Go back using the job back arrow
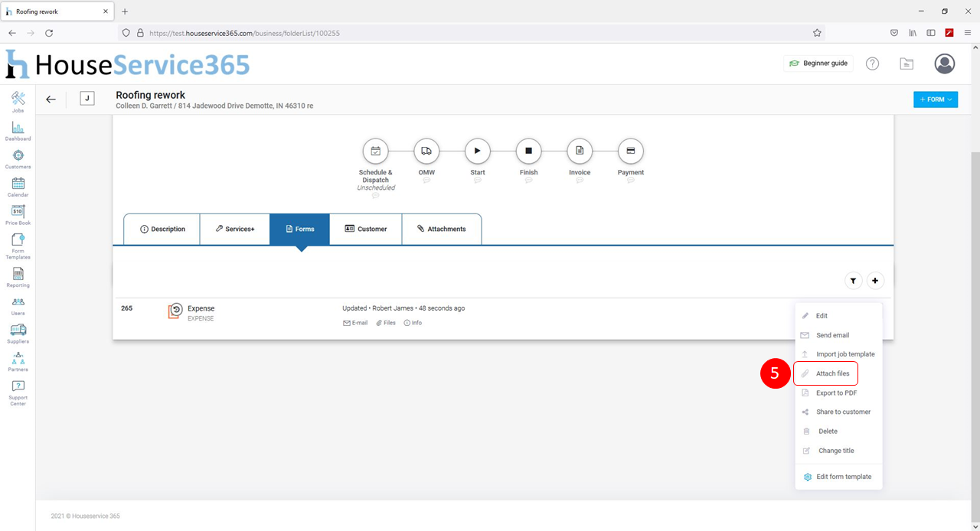This screenshot has height=531, width=980. click(x=51, y=99)
